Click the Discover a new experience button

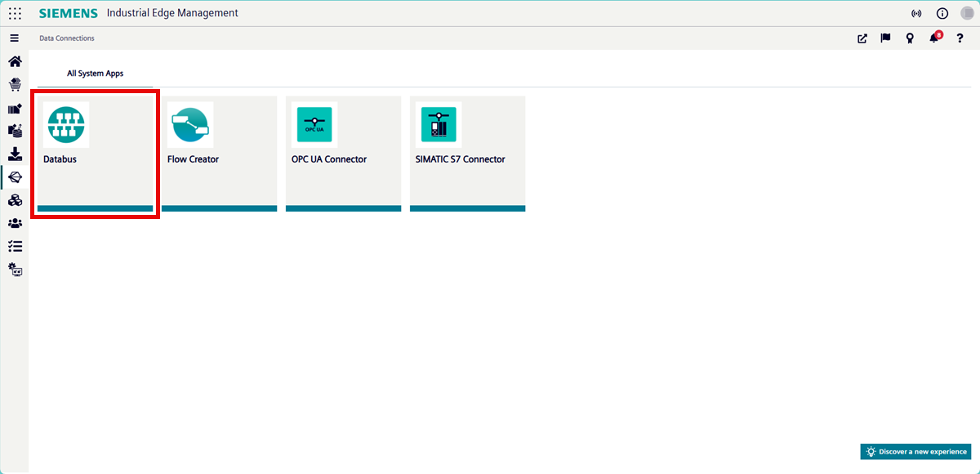click(x=915, y=452)
